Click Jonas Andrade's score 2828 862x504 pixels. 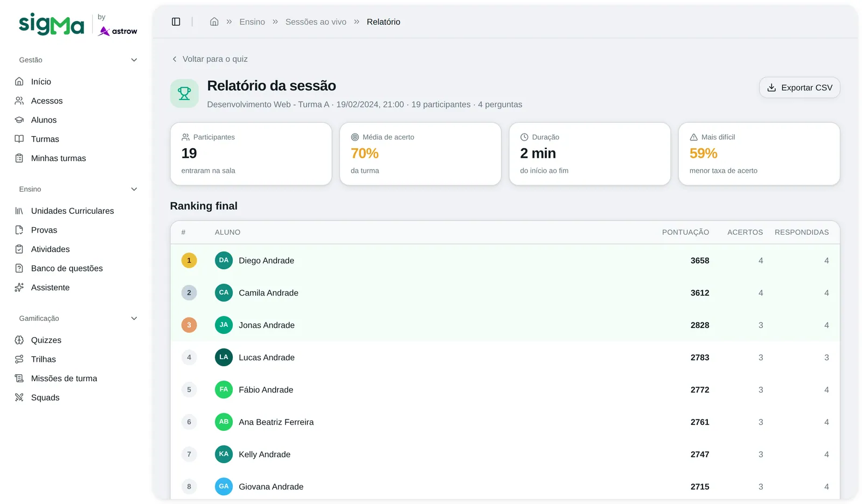pyautogui.click(x=700, y=325)
